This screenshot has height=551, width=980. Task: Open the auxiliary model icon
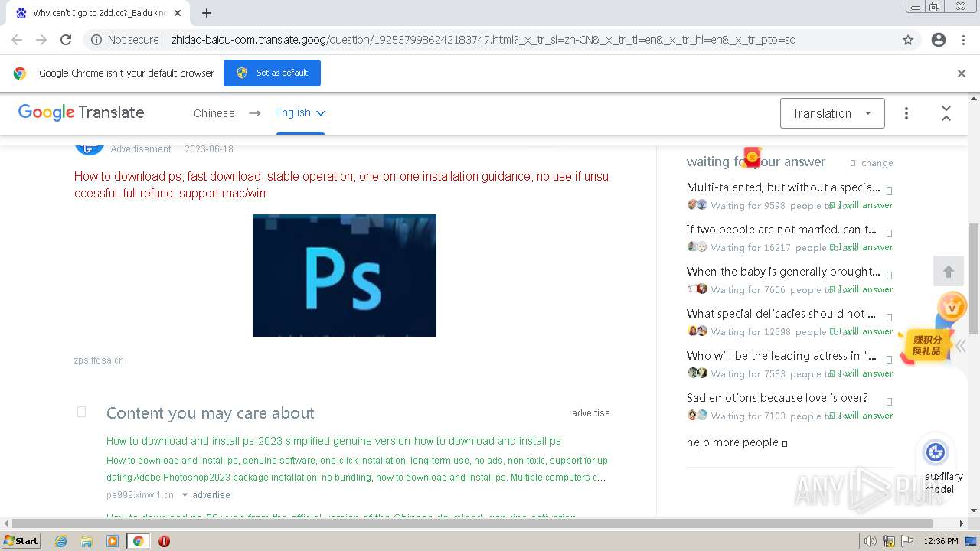pyautogui.click(x=936, y=452)
